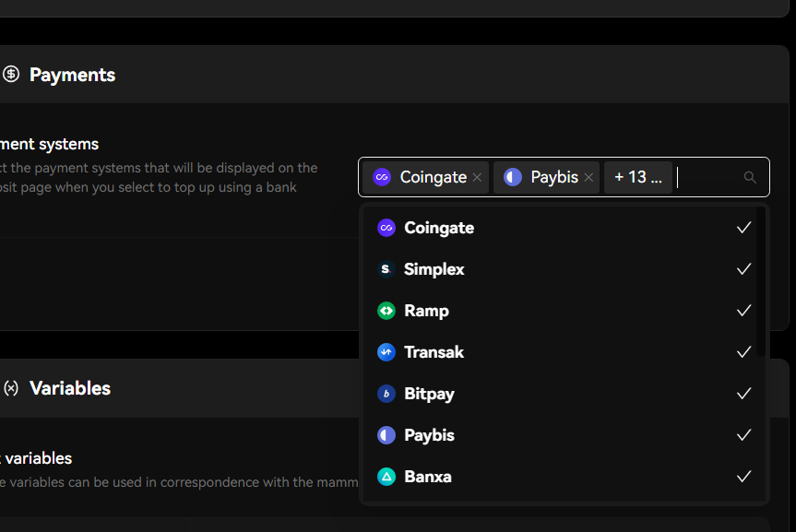796x532 pixels.
Task: Click the Bitpay logo icon
Action: click(386, 393)
